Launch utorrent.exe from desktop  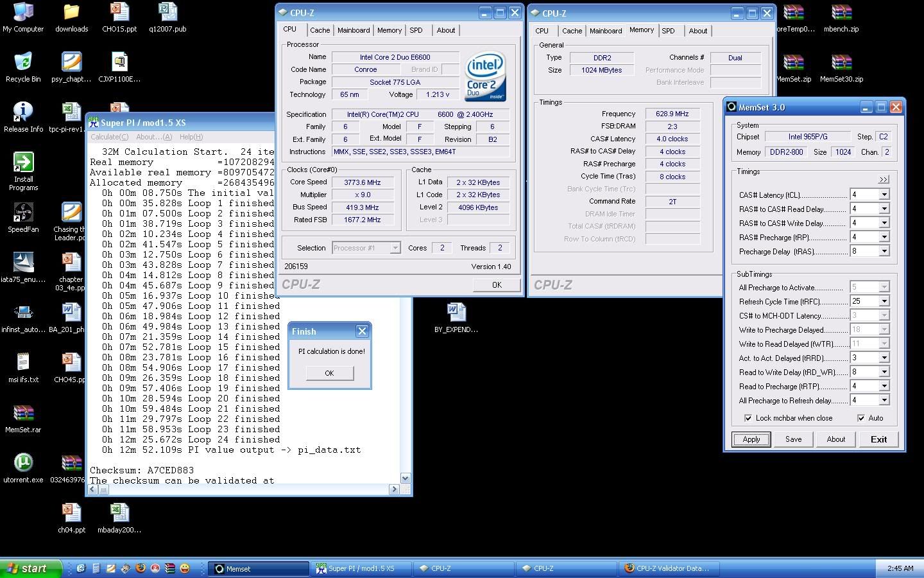pyautogui.click(x=23, y=469)
